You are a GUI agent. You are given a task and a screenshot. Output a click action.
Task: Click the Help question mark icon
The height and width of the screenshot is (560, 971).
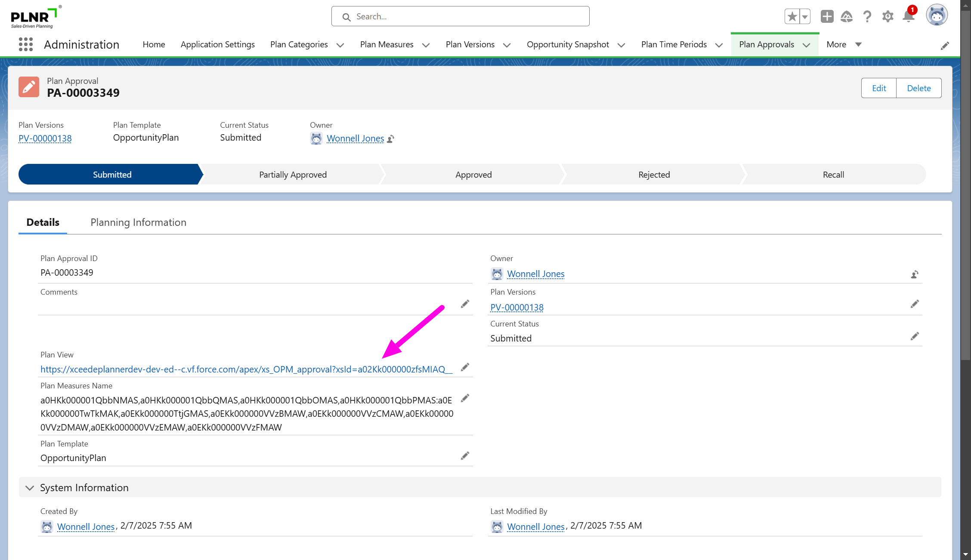click(x=867, y=17)
